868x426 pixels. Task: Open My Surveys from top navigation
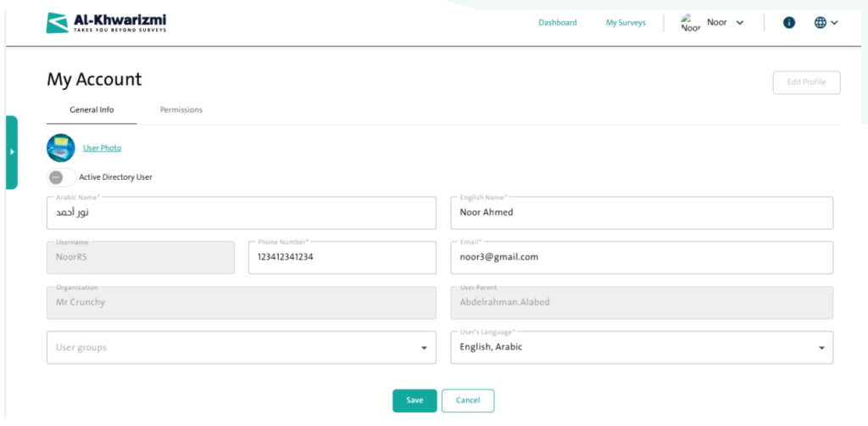626,23
